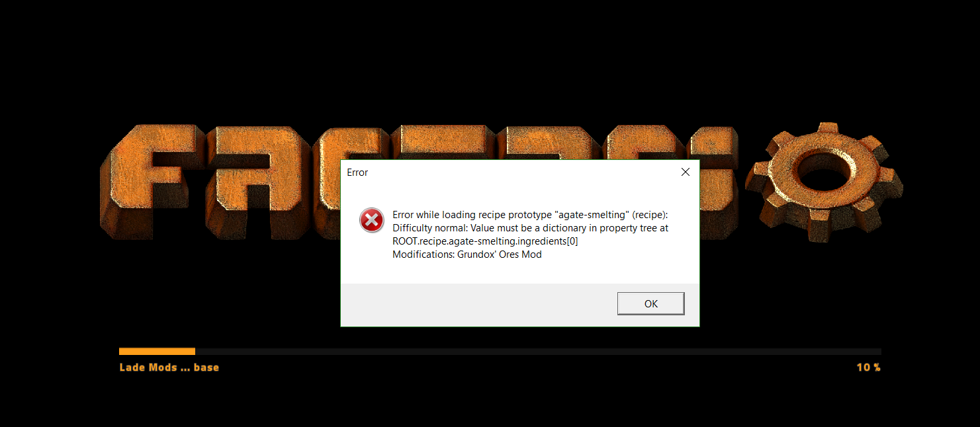Click the "agate-smelting" error message line
The width and height of the screenshot is (980, 427).
[x=530, y=215]
